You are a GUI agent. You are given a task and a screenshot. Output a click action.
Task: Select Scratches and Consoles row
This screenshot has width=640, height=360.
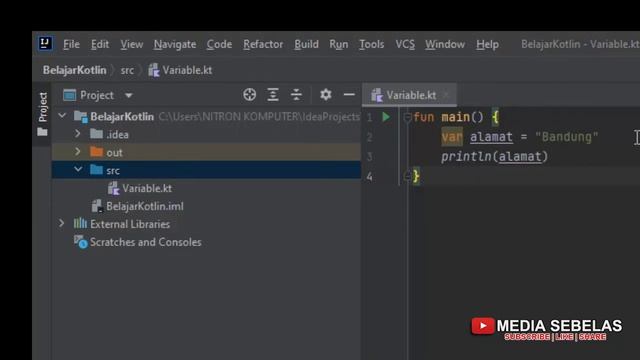pos(206,242)
